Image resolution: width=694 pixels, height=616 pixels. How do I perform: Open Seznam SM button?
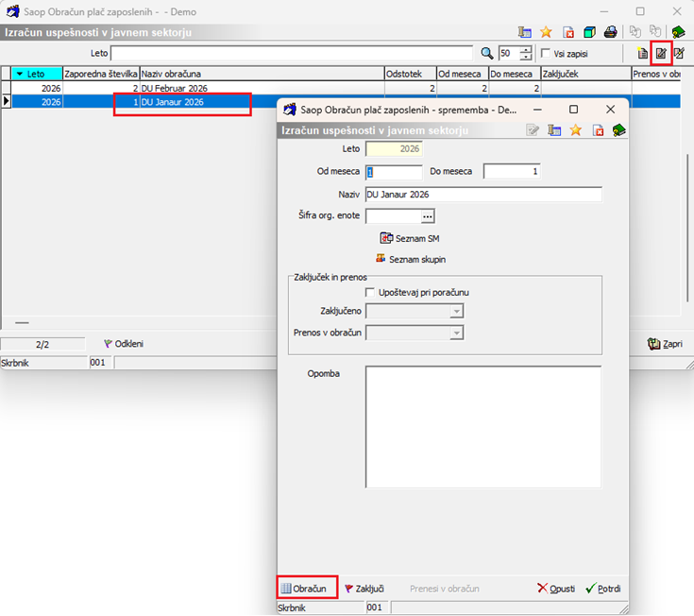pos(410,238)
